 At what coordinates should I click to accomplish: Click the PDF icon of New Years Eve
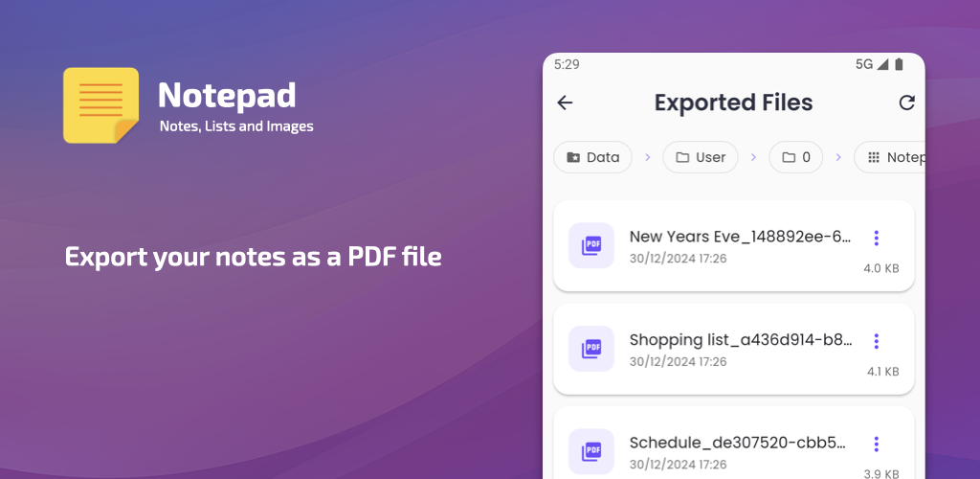point(591,245)
